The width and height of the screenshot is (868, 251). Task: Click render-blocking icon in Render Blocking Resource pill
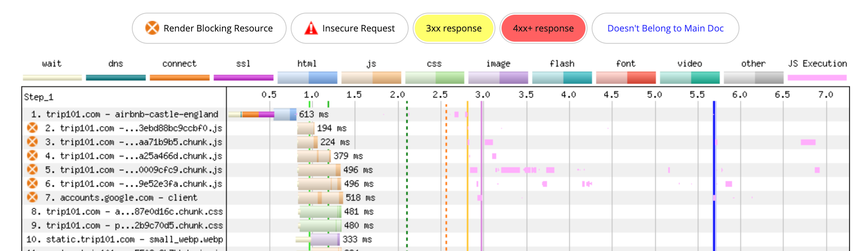pos(152,28)
